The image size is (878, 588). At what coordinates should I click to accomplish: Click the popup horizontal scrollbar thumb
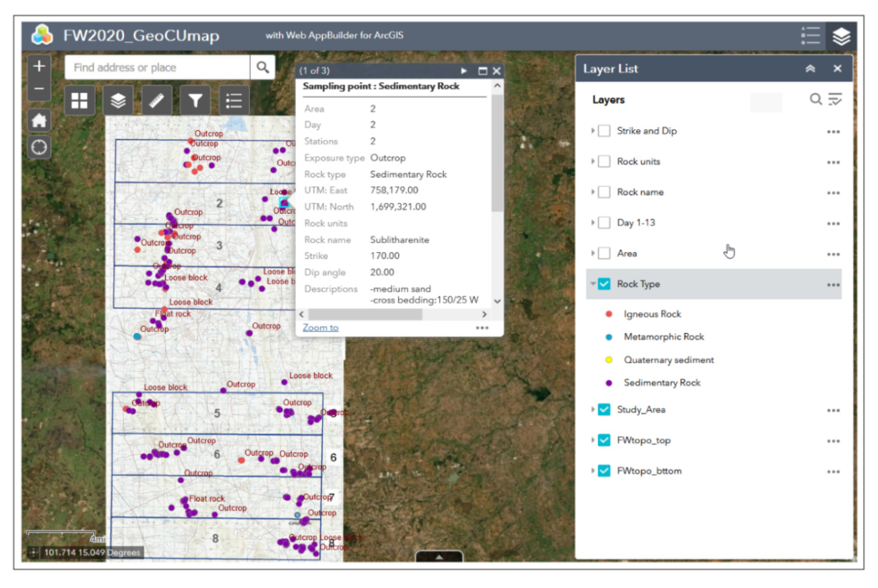365,314
